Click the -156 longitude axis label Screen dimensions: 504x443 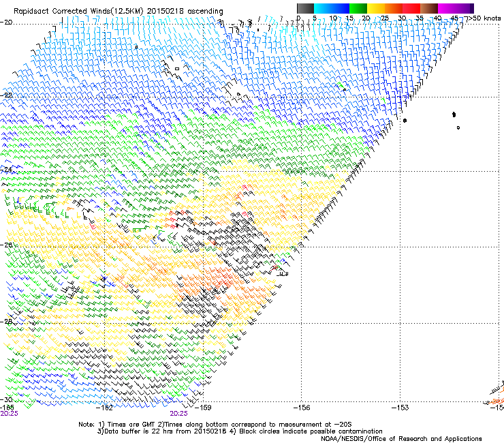coord(301,408)
